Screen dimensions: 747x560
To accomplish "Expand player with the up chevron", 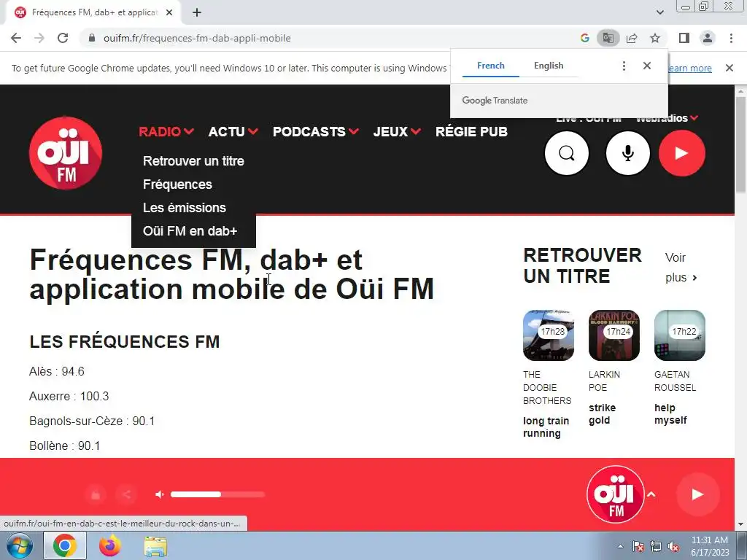I will pos(651,494).
